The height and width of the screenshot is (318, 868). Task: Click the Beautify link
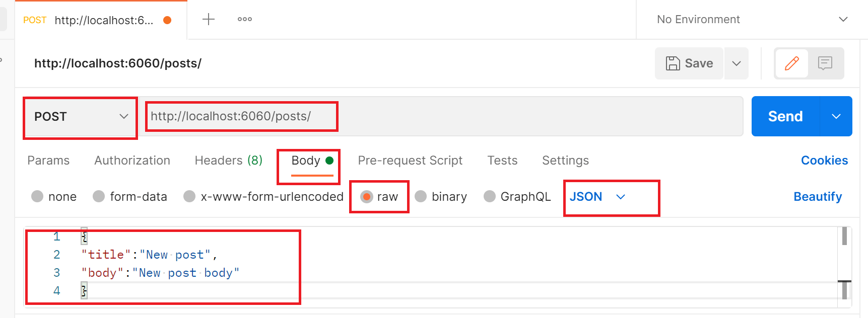[818, 197]
